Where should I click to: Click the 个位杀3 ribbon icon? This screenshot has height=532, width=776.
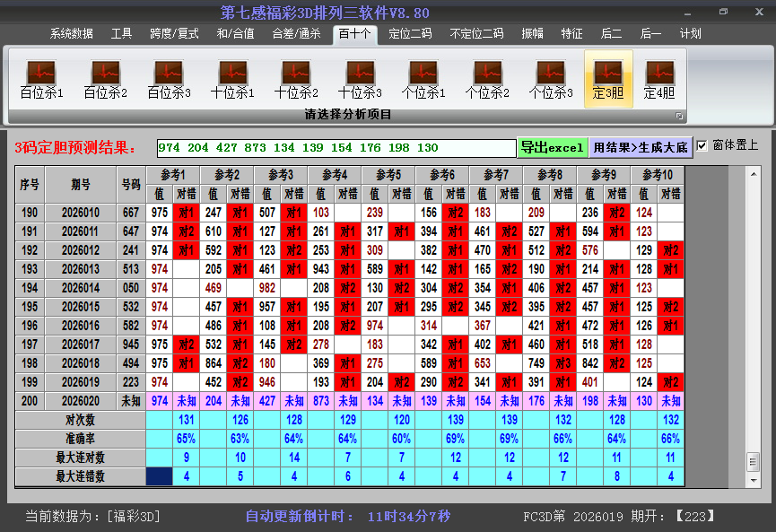pos(551,79)
